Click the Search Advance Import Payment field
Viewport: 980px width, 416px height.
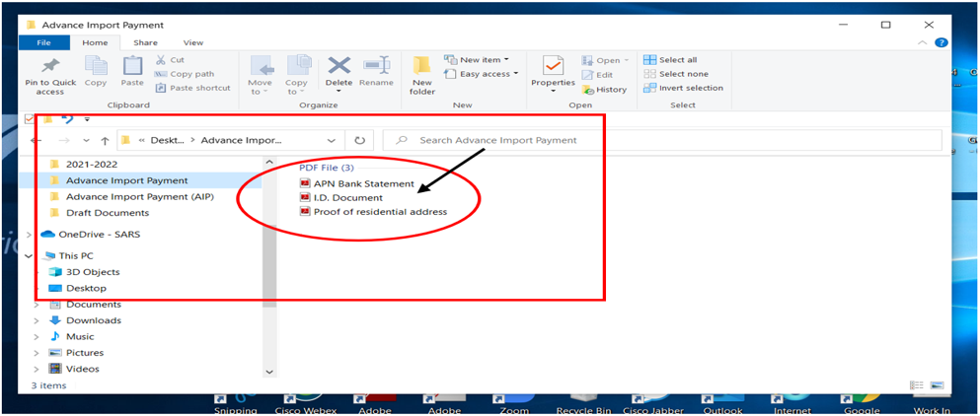[x=661, y=140]
